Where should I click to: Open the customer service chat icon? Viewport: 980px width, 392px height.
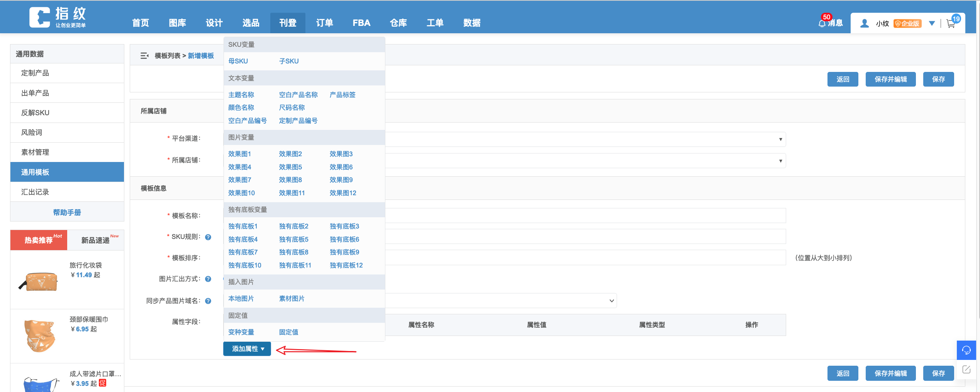pos(967,350)
